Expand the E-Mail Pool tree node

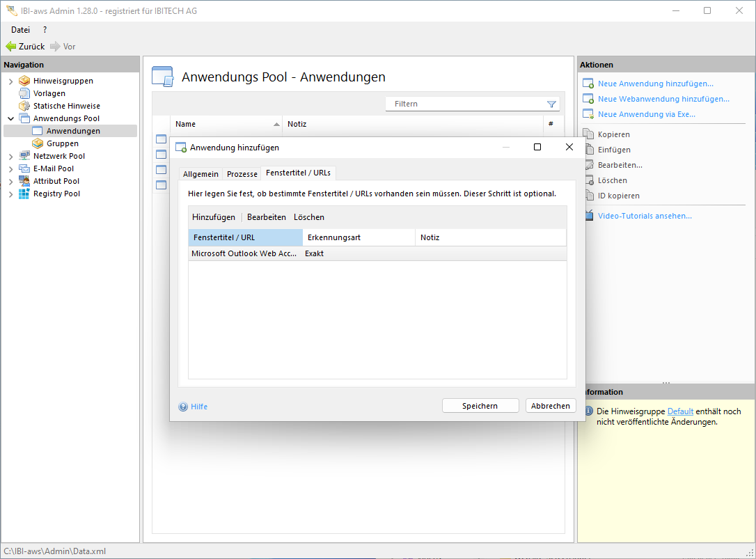coord(11,169)
